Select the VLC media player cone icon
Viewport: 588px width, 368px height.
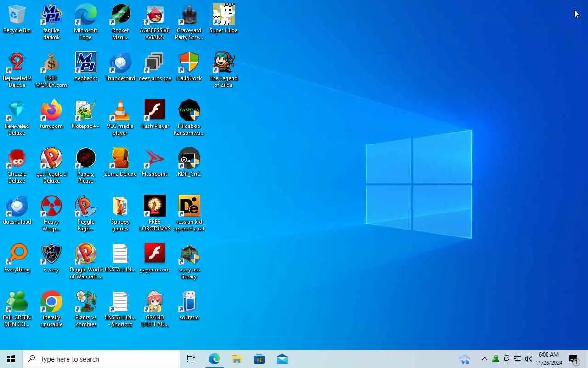(x=120, y=118)
